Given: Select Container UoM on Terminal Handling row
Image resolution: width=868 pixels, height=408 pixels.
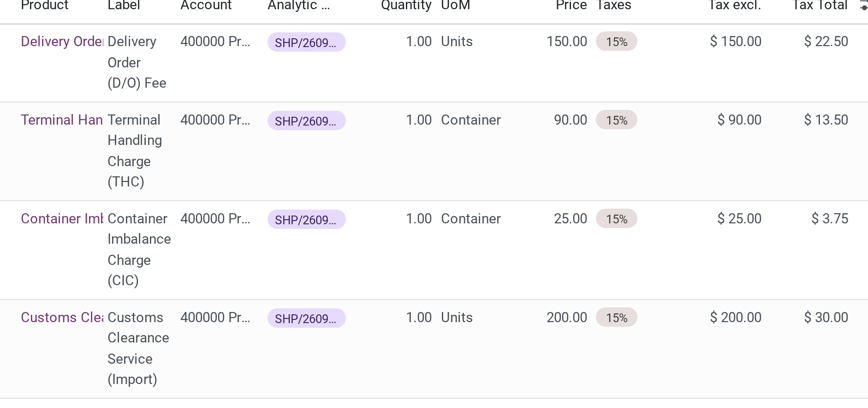Looking at the screenshot, I should pyautogui.click(x=471, y=120).
